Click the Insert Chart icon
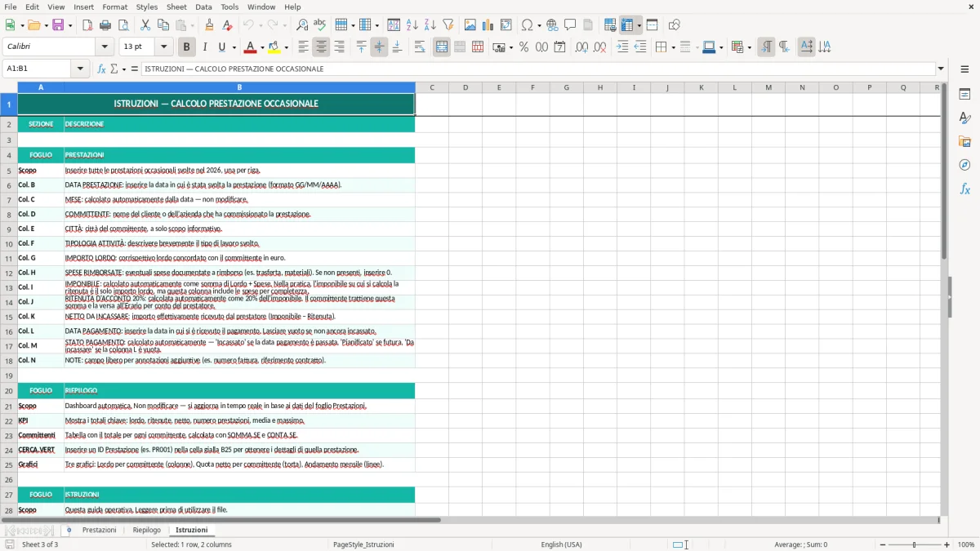The image size is (980, 551). click(488, 25)
